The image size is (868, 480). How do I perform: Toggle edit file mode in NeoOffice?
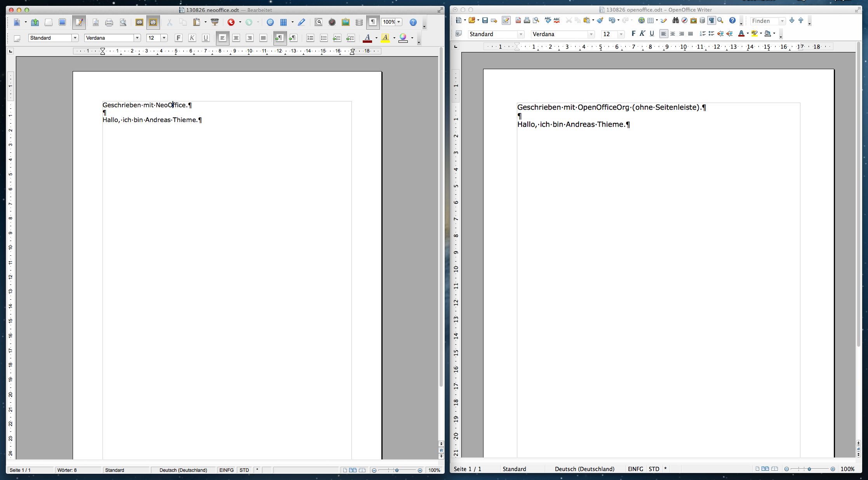point(79,22)
